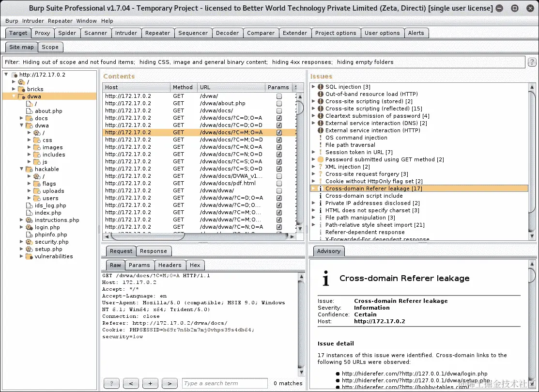Toggle Params checkbox for /dvwa/docs/pdf.html row
The height and width of the screenshot is (392, 539).
[x=279, y=183]
